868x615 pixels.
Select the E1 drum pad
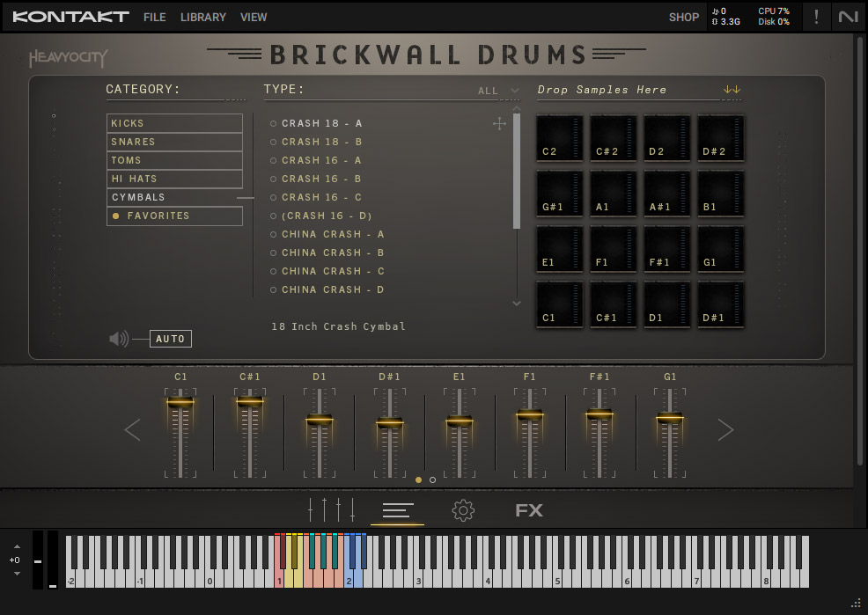560,249
